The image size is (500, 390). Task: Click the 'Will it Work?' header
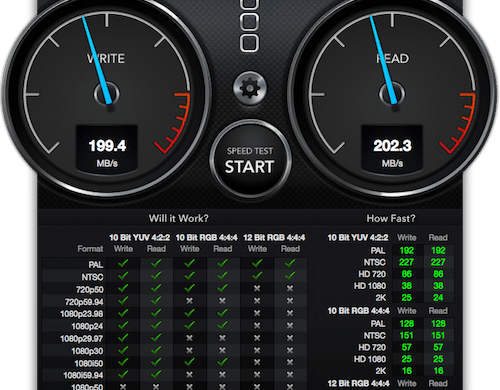coord(179,218)
